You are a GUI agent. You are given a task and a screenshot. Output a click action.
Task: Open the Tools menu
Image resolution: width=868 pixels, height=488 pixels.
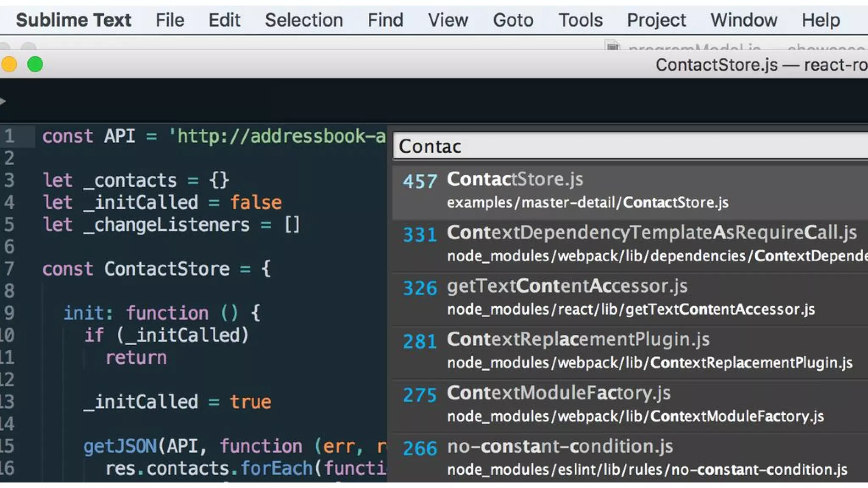pos(580,20)
